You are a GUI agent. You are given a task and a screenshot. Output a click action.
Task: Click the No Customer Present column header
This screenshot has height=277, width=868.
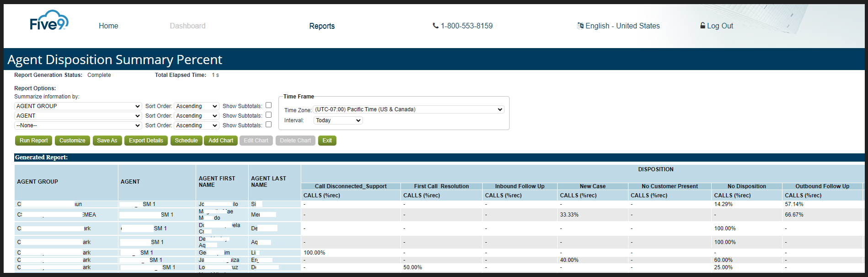pos(670,186)
